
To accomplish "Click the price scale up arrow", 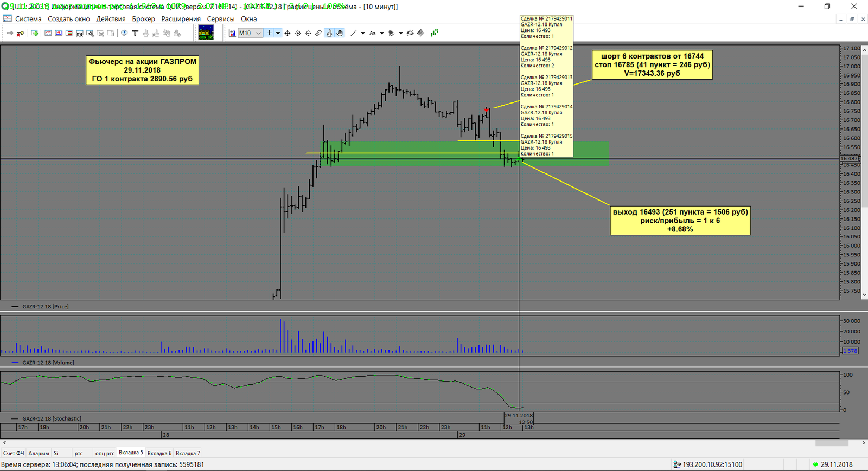I will tap(865, 49).
